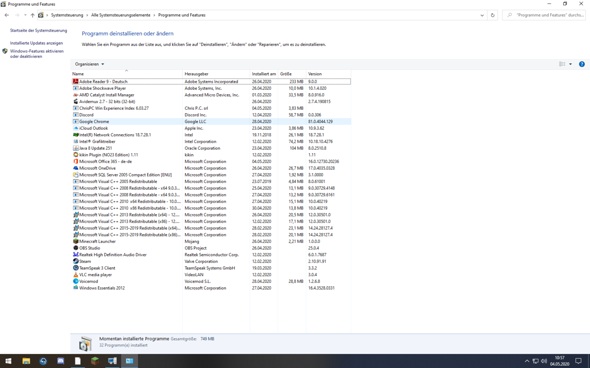Open the address bar history dropdown
The image size is (590, 368).
coord(482,15)
